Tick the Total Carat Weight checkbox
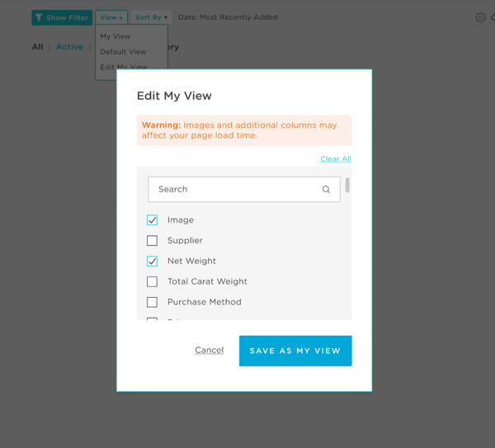Viewport: 495px width, 448px height. coord(152,281)
